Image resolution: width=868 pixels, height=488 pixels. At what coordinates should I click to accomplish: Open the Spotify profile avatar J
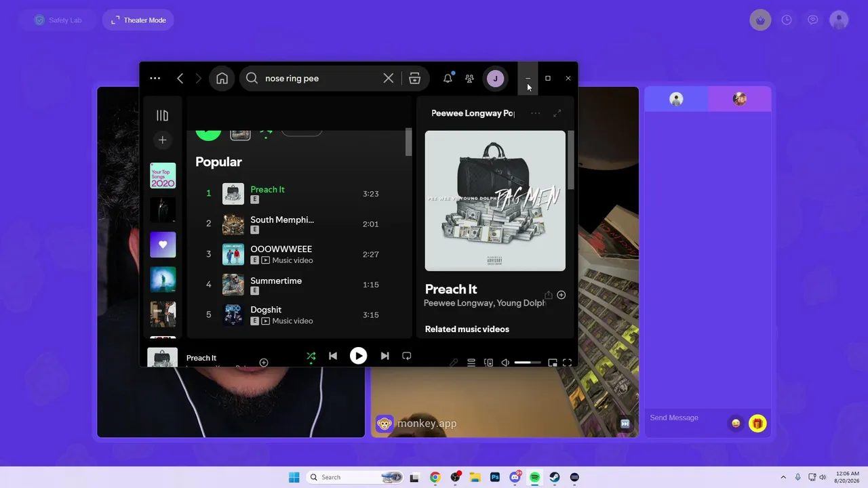tap(495, 79)
